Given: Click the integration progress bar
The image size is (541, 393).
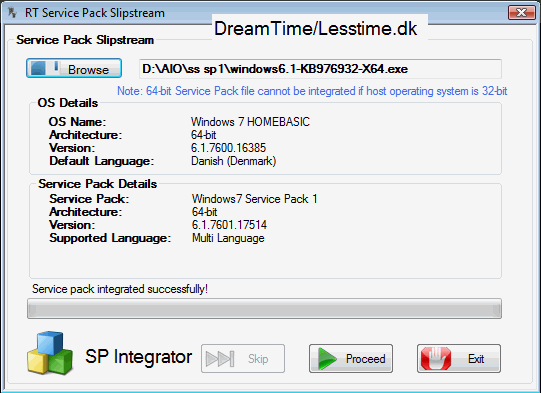Looking at the screenshot, I should (264, 308).
